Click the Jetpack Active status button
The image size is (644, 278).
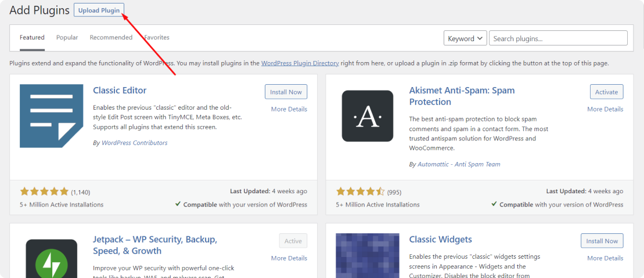tap(293, 241)
